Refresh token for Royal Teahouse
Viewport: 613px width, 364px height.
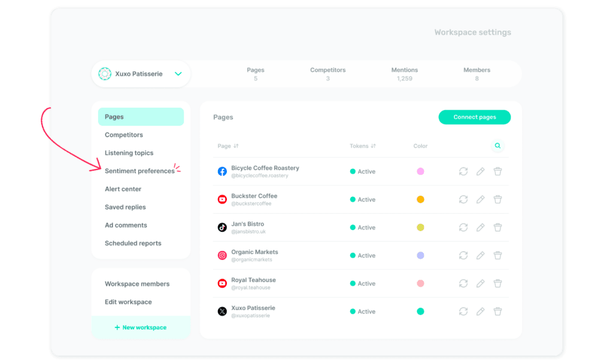(463, 283)
